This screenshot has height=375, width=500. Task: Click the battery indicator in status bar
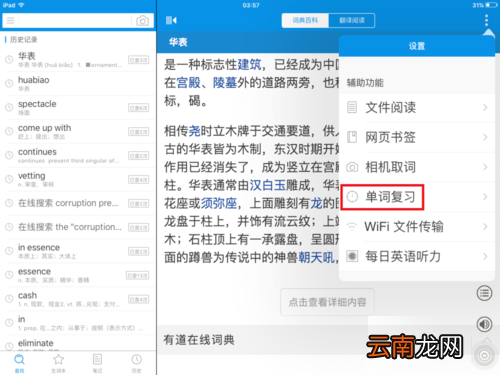tap(492, 5)
